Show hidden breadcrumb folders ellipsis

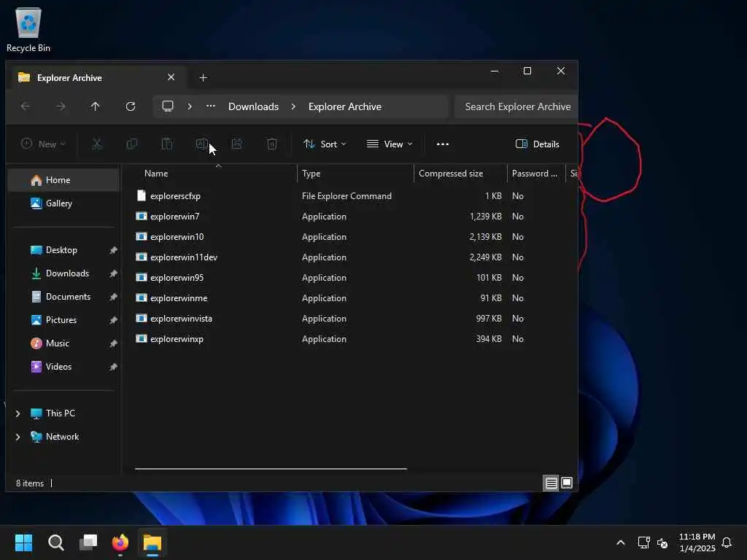[211, 106]
